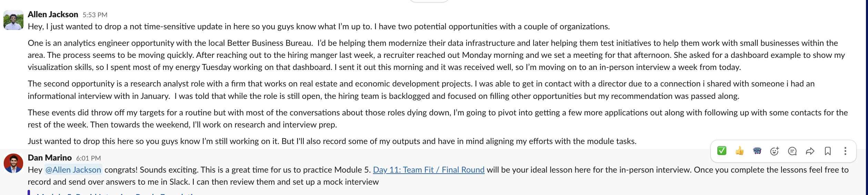Screen dimensions: 868x195
Task: Click the 6:01 PM message timestamp
Action: (x=88, y=158)
